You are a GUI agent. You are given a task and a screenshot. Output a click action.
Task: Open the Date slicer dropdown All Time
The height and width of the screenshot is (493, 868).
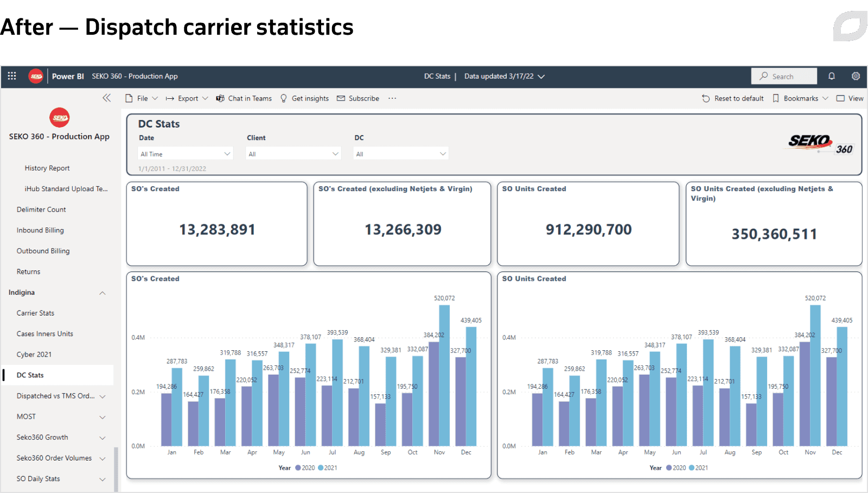click(x=186, y=154)
